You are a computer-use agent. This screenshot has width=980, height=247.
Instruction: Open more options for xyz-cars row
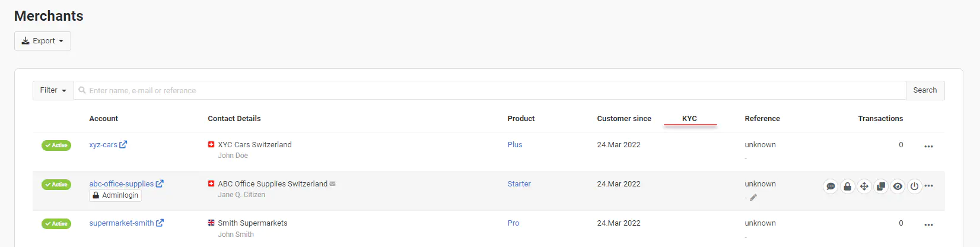click(928, 146)
